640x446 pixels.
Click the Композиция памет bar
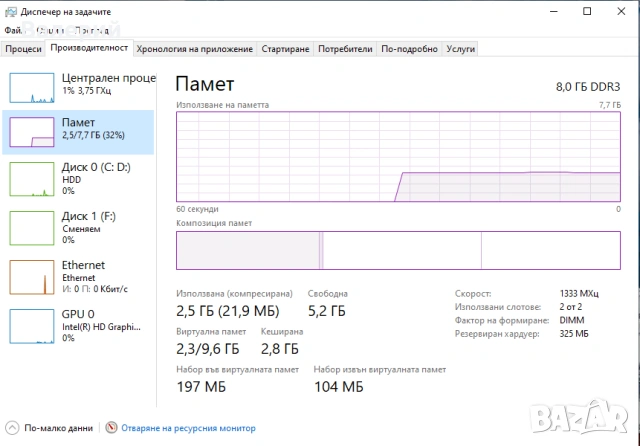click(x=398, y=251)
